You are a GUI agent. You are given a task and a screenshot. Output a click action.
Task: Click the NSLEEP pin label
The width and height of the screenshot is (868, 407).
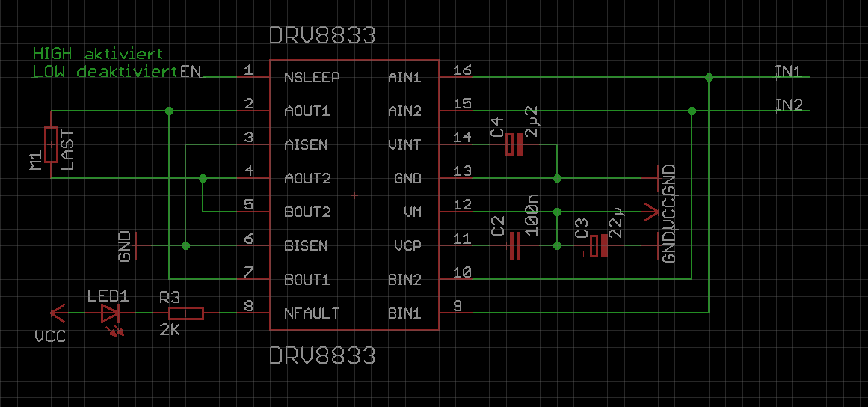[x=312, y=78]
